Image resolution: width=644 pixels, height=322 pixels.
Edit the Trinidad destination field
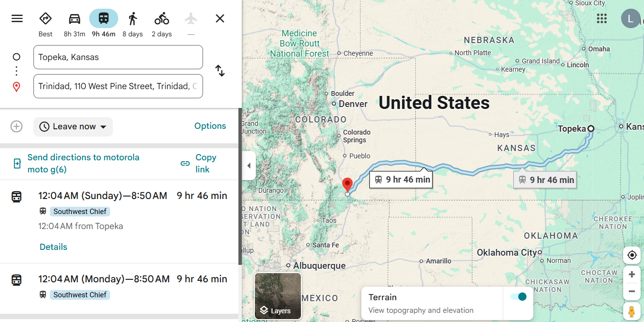coord(118,86)
